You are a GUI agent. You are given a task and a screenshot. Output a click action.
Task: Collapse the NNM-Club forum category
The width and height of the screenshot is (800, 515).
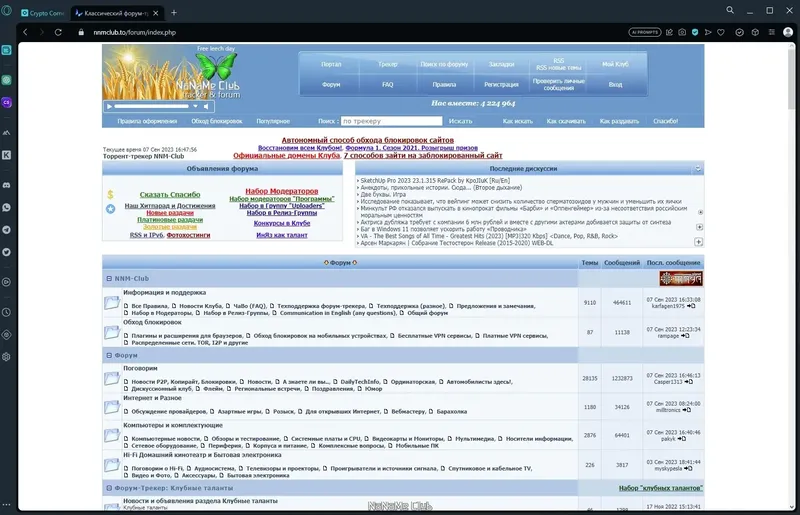109,279
